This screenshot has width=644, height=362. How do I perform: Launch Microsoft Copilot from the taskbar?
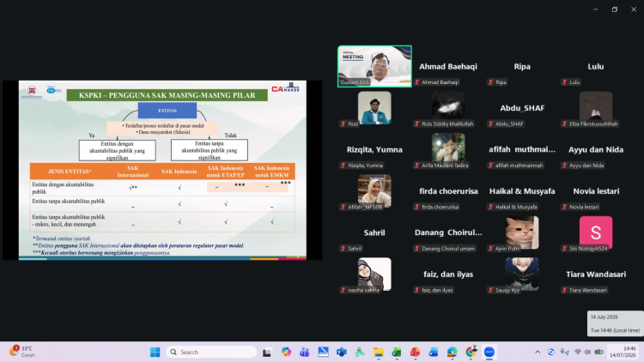pyautogui.click(x=286, y=352)
